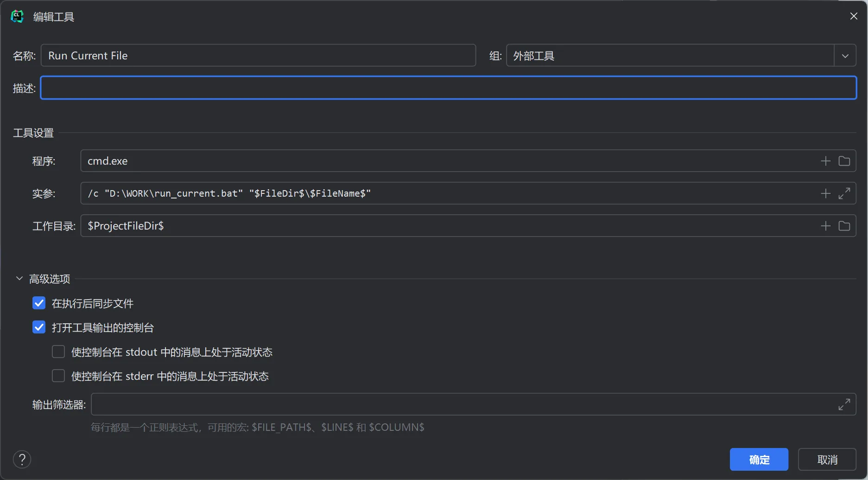Click the 名称 field with Run Current File
The width and height of the screenshot is (868, 480).
click(258, 56)
